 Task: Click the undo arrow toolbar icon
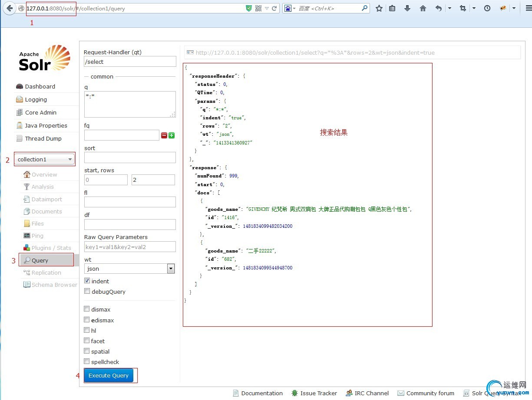coord(439,8)
